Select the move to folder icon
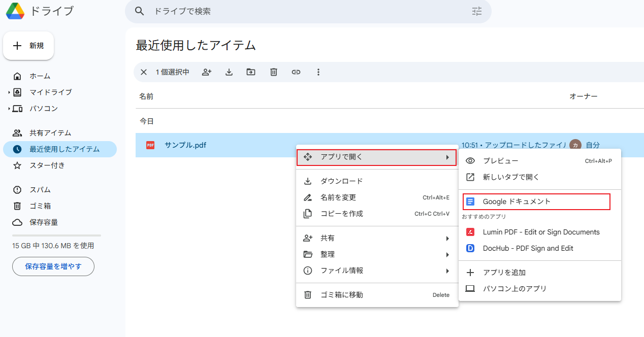The width and height of the screenshot is (644, 337). [251, 72]
